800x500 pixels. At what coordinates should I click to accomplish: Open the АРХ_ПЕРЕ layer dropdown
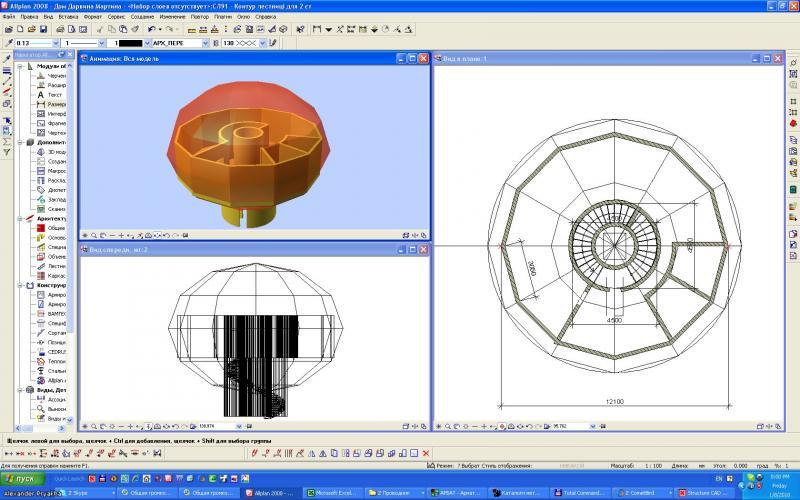[x=205, y=44]
